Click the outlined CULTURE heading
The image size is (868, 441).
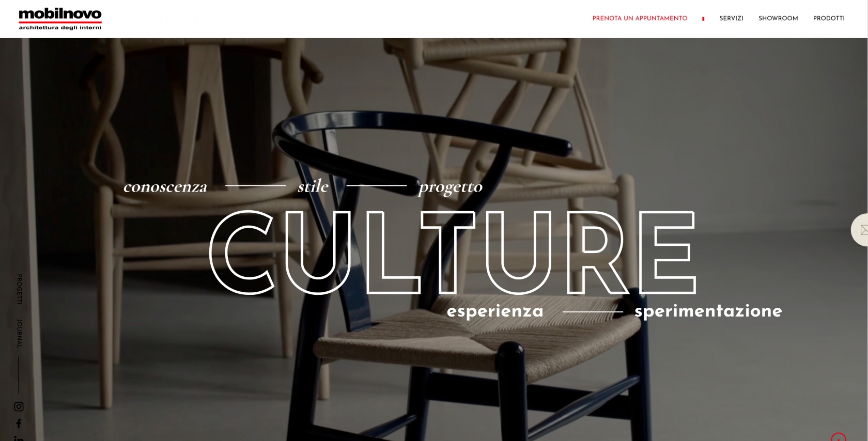pyautogui.click(x=453, y=251)
